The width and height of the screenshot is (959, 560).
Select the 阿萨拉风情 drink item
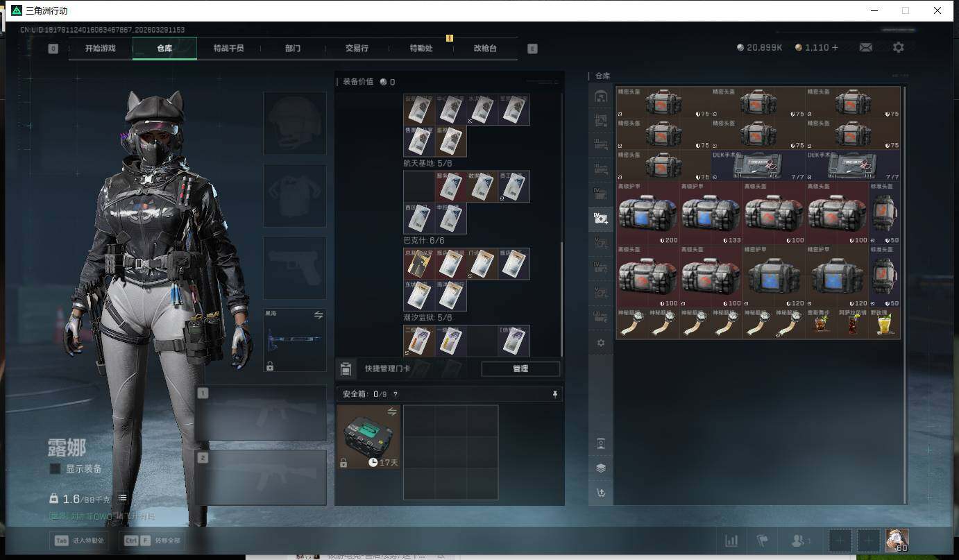(853, 323)
